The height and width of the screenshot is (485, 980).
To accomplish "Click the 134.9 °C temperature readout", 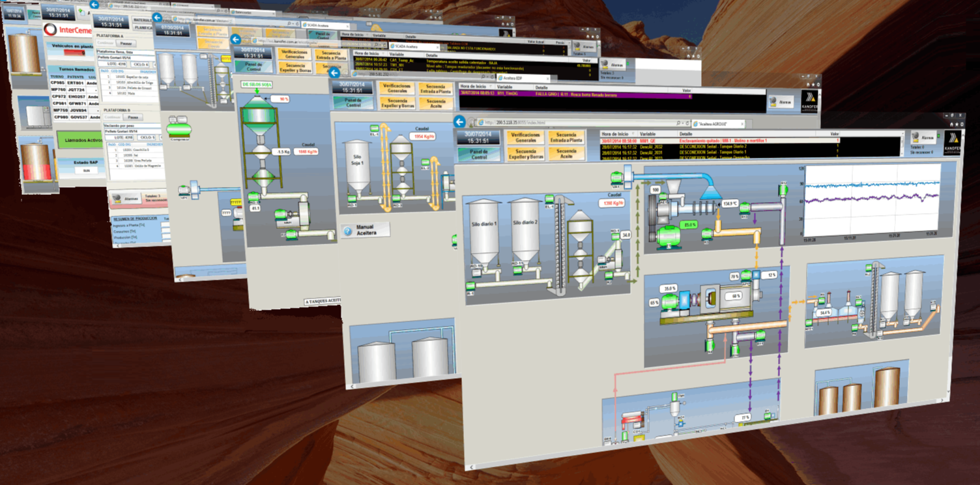I will [729, 203].
